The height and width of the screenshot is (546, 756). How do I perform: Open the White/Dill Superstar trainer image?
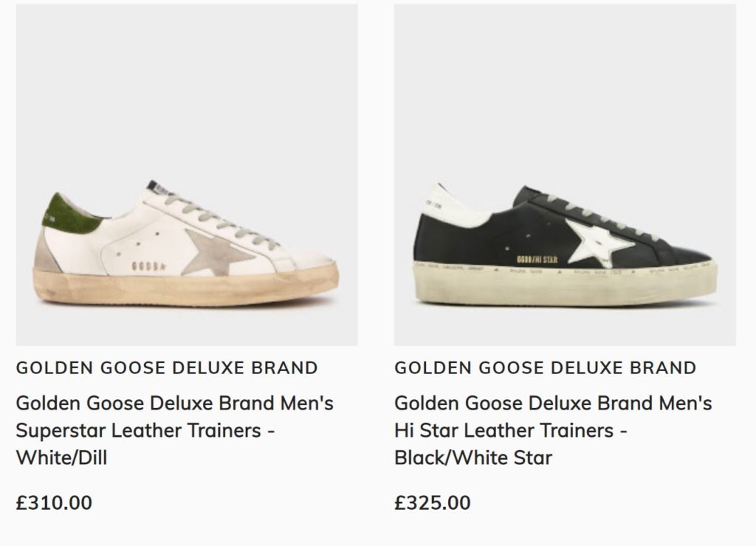187,175
